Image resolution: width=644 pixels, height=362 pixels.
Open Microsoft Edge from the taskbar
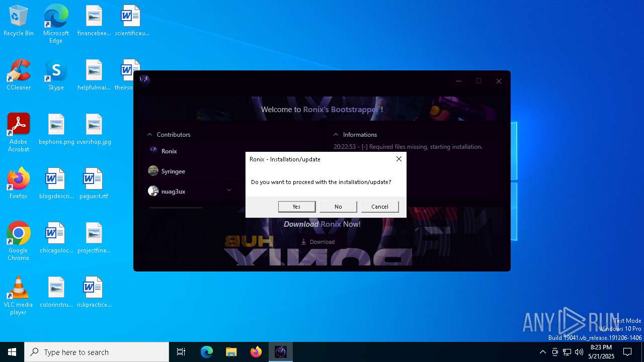click(x=207, y=352)
